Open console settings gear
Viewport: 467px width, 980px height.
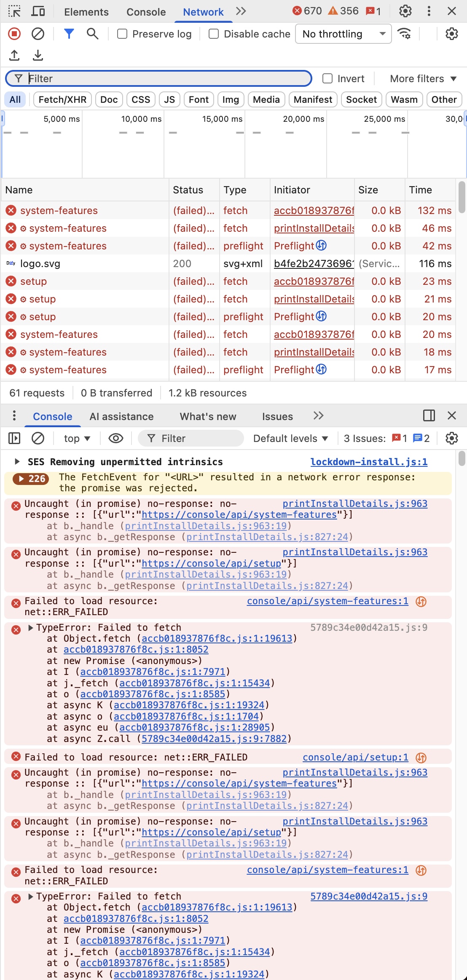[x=452, y=439]
